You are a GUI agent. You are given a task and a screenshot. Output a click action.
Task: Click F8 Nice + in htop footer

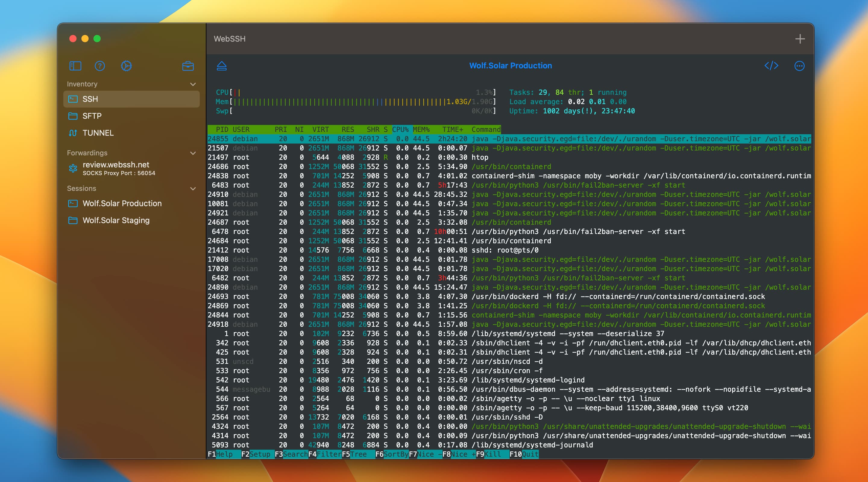pos(459,454)
